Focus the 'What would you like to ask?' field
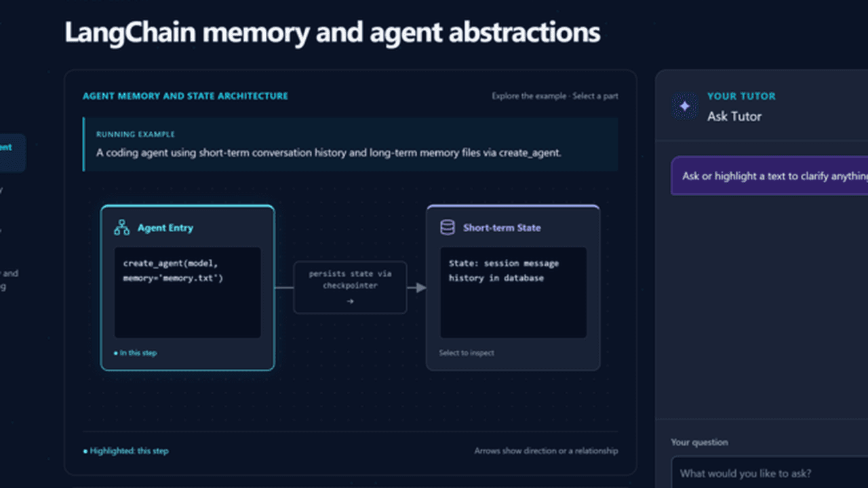 click(770, 473)
